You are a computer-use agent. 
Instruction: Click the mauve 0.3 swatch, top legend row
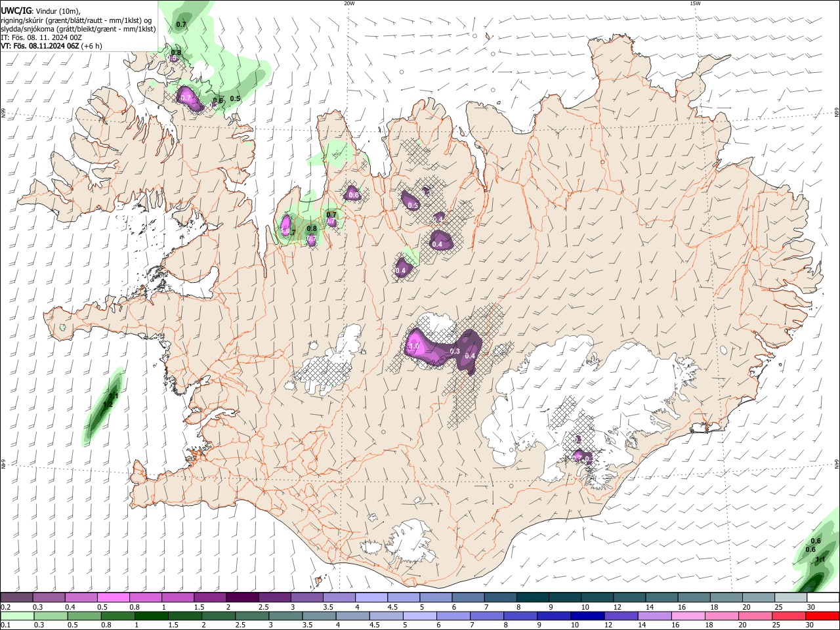pyautogui.click(x=49, y=598)
